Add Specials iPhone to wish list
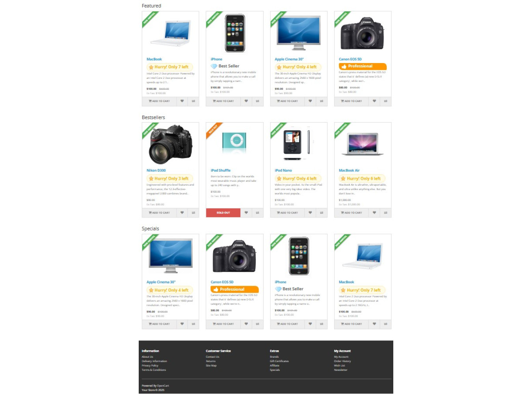 pos(310,324)
